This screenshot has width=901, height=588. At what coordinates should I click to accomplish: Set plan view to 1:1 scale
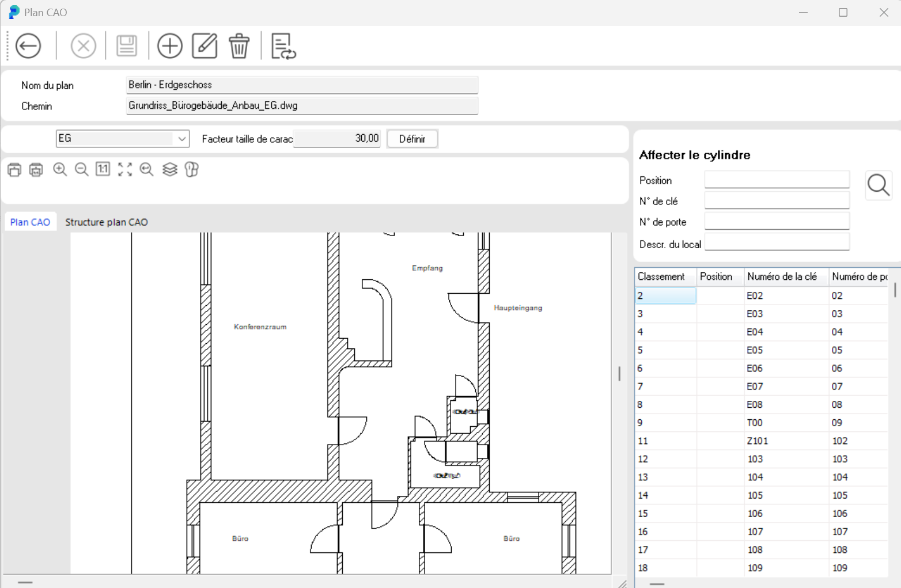tap(103, 169)
